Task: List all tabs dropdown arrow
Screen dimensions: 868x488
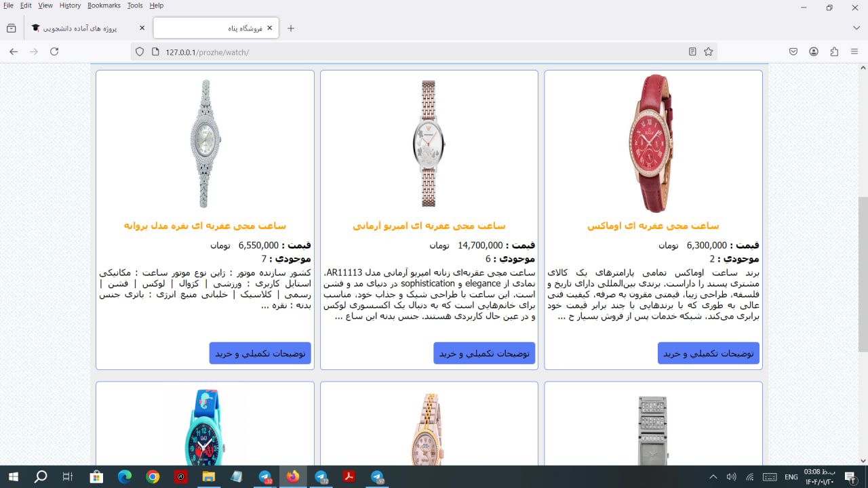Action: tap(856, 28)
